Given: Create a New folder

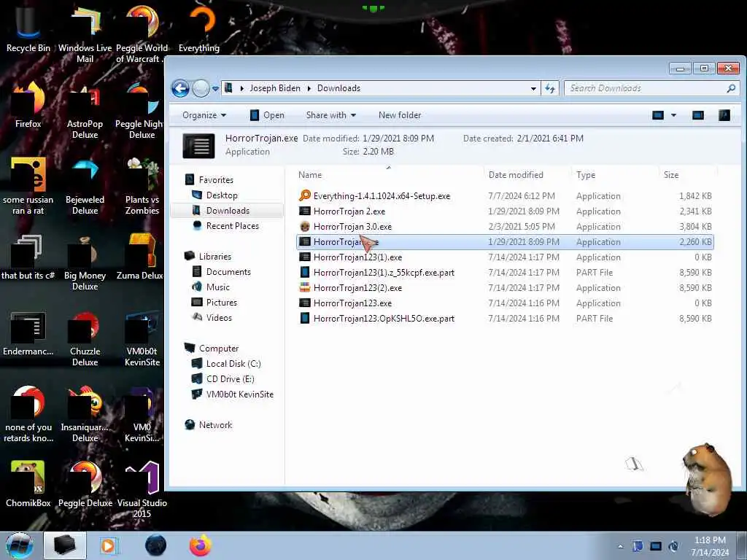Looking at the screenshot, I should 400,115.
